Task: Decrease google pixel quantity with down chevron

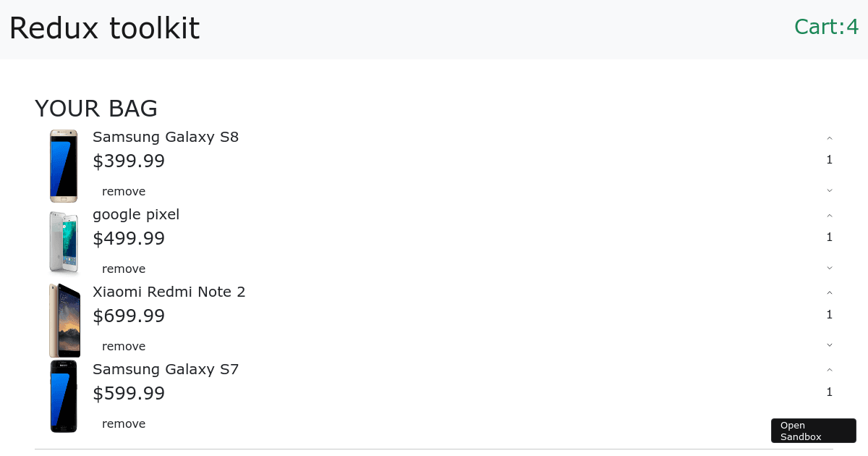Action: [x=830, y=268]
